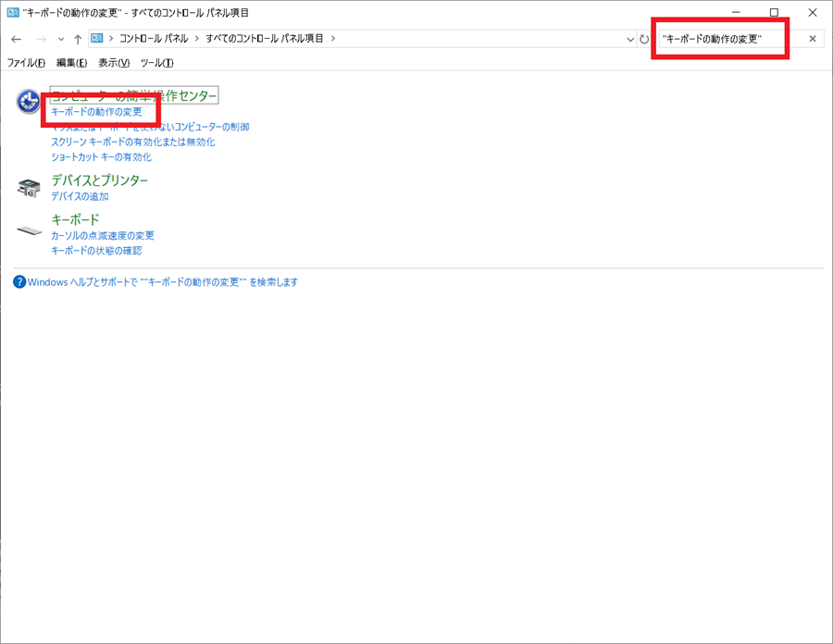Select the すべてのコントロール パネル項目 breadcrumb
The image size is (833, 644).
(265, 38)
